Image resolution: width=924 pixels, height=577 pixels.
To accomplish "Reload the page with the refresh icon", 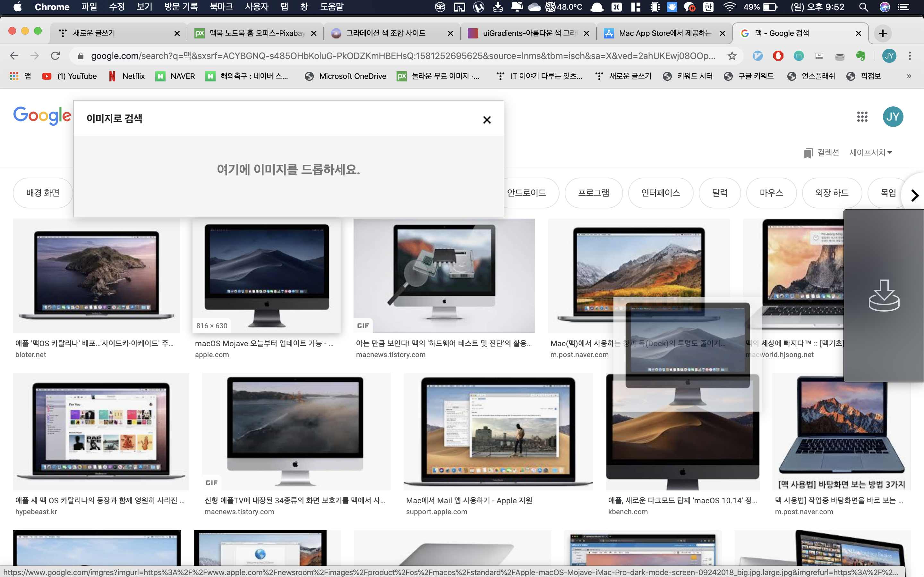I will (56, 56).
